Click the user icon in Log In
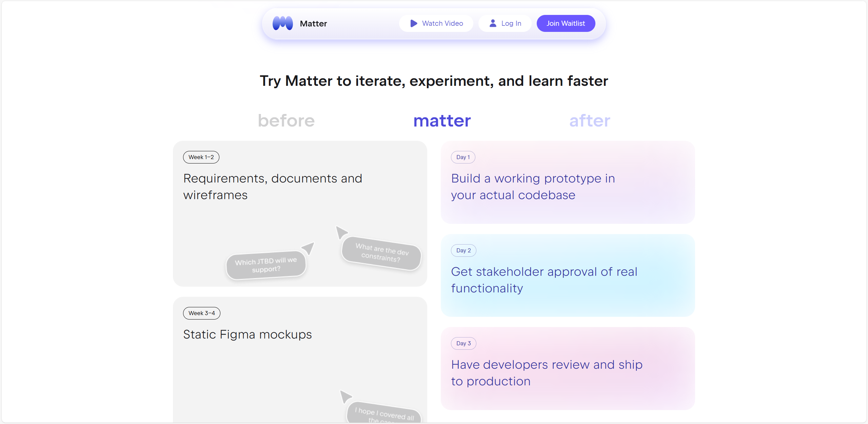The height and width of the screenshot is (424, 868). tap(493, 23)
